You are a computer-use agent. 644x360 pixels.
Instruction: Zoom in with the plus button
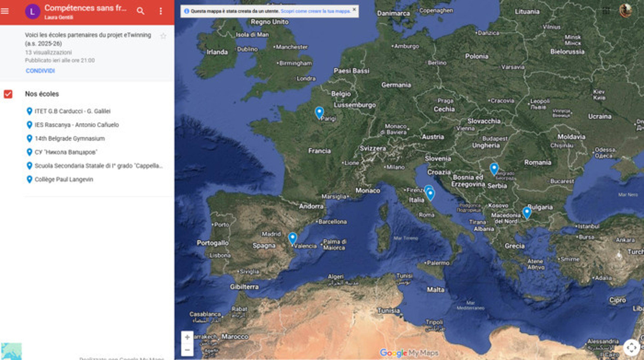click(187, 337)
